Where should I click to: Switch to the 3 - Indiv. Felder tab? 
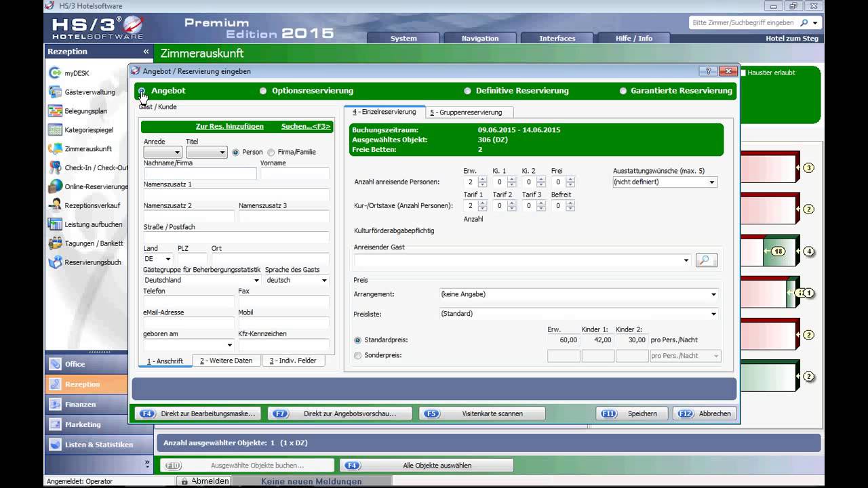point(293,361)
